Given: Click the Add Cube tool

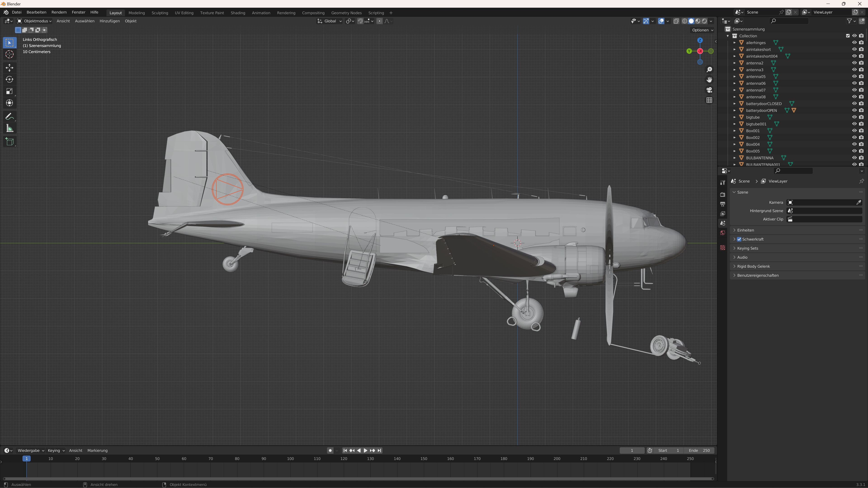Looking at the screenshot, I should (9, 142).
